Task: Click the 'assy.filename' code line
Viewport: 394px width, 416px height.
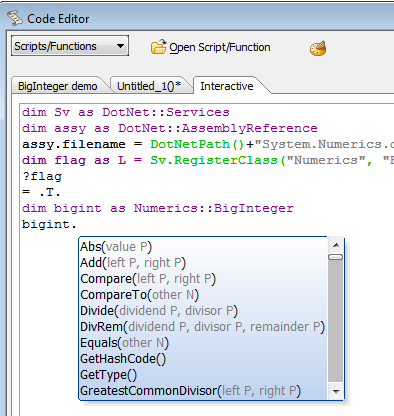Action: 208,144
